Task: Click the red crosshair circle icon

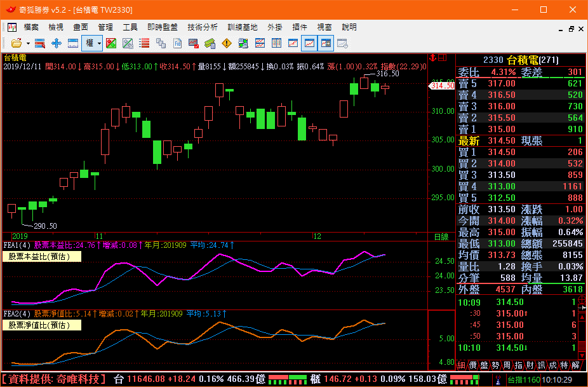Action: click(x=582, y=299)
